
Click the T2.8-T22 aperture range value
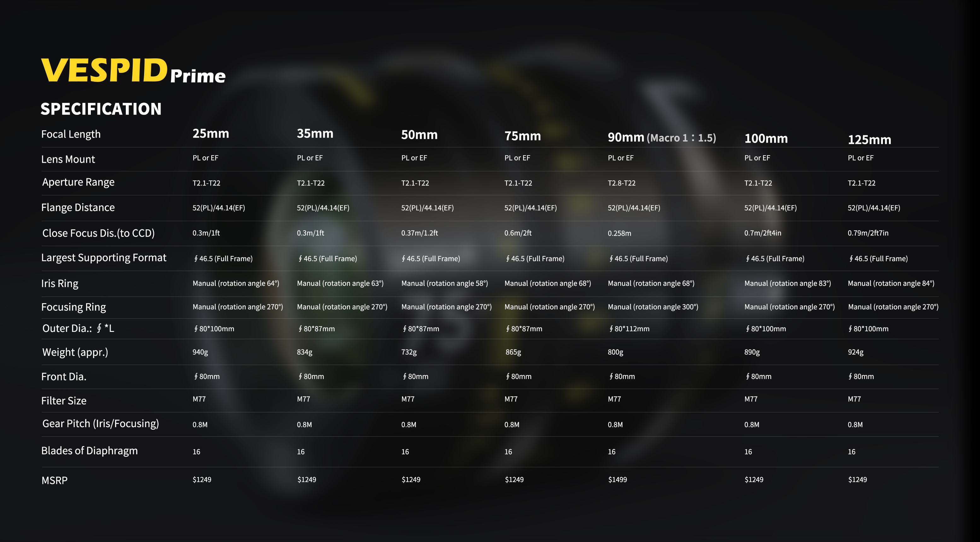[x=621, y=183]
